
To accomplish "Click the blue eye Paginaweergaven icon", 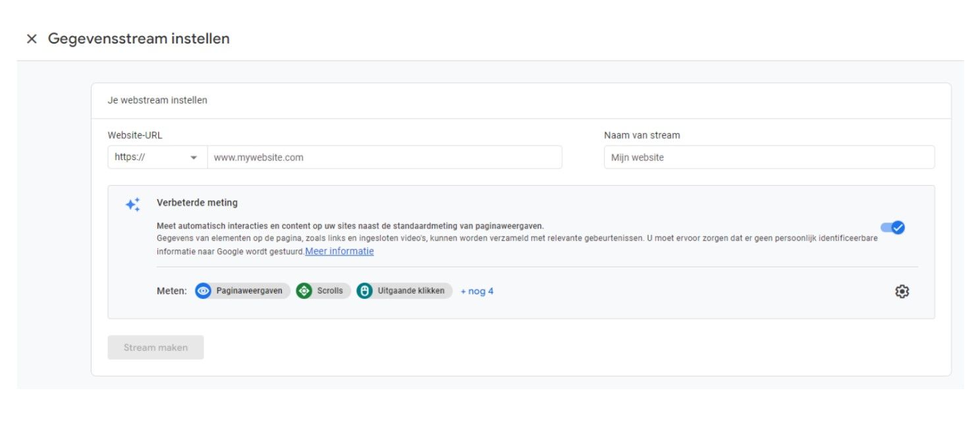I will pyautogui.click(x=203, y=291).
